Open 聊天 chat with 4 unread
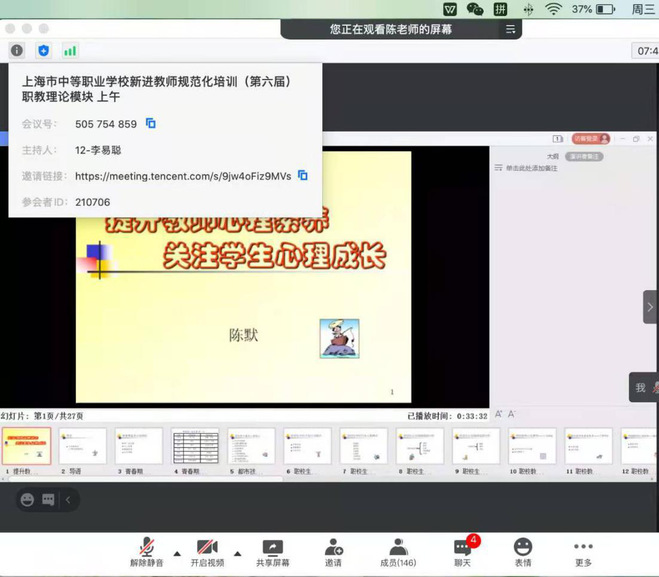The height and width of the screenshot is (577, 659). click(463, 552)
